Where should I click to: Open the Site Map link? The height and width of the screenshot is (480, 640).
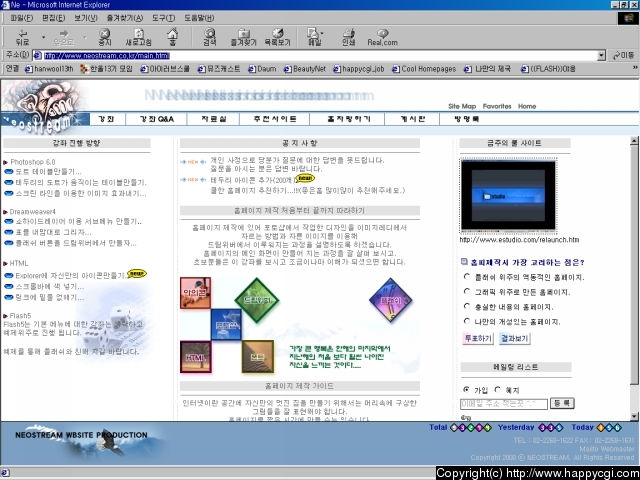click(x=462, y=106)
